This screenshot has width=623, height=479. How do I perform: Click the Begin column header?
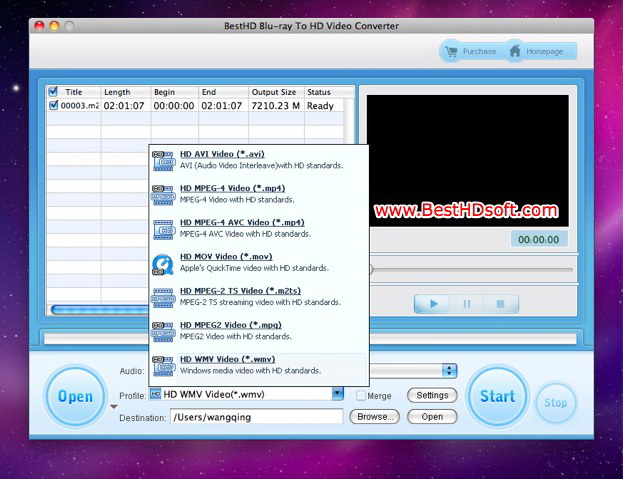175,92
